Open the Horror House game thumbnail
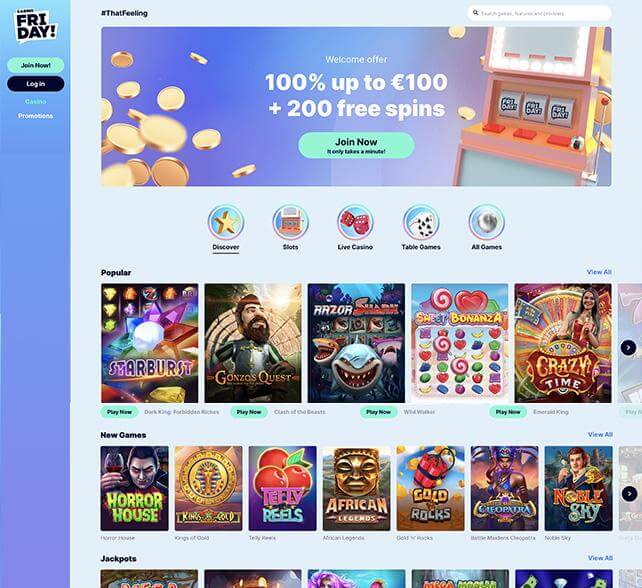The height and width of the screenshot is (588, 642). (134, 488)
